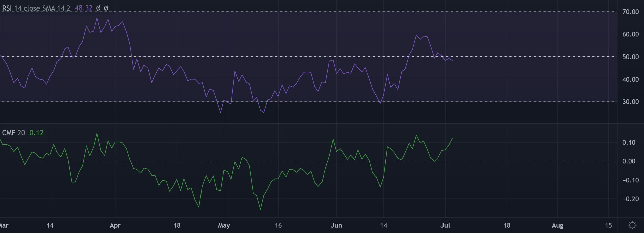Click the Jun label on the time axis

tap(336, 225)
